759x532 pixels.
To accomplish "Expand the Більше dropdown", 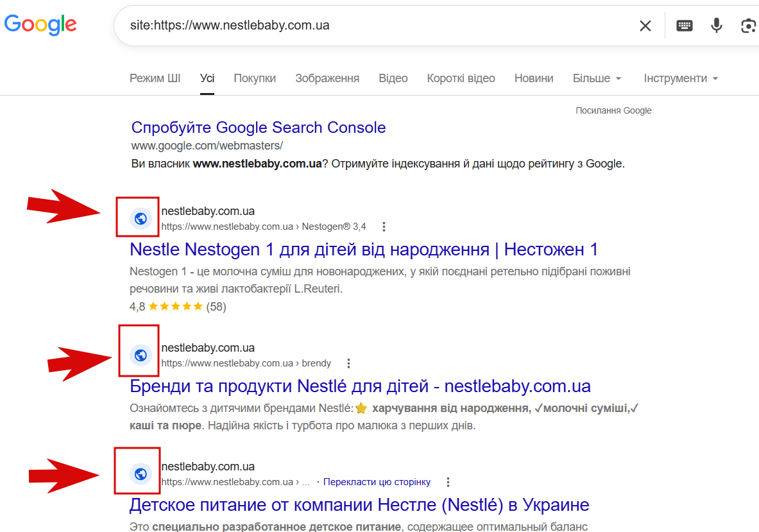I will pyautogui.click(x=597, y=78).
